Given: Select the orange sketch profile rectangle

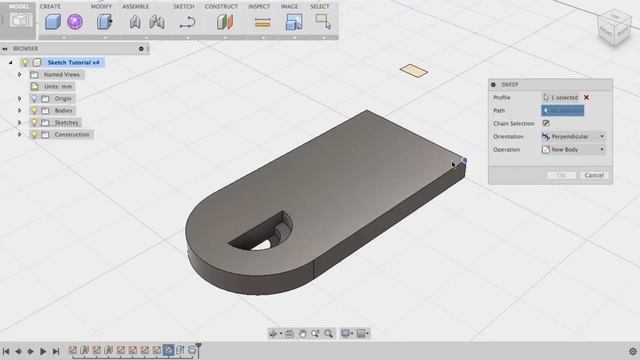Looking at the screenshot, I should [414, 71].
